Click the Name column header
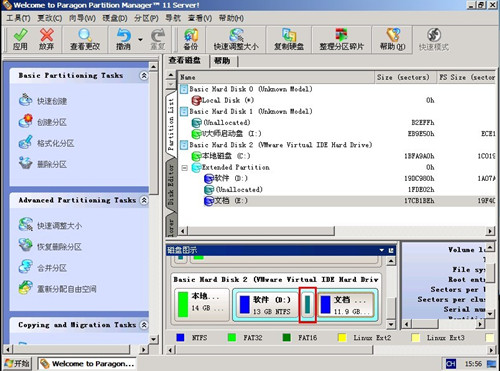The height and width of the screenshot is (371, 500). tap(276, 77)
